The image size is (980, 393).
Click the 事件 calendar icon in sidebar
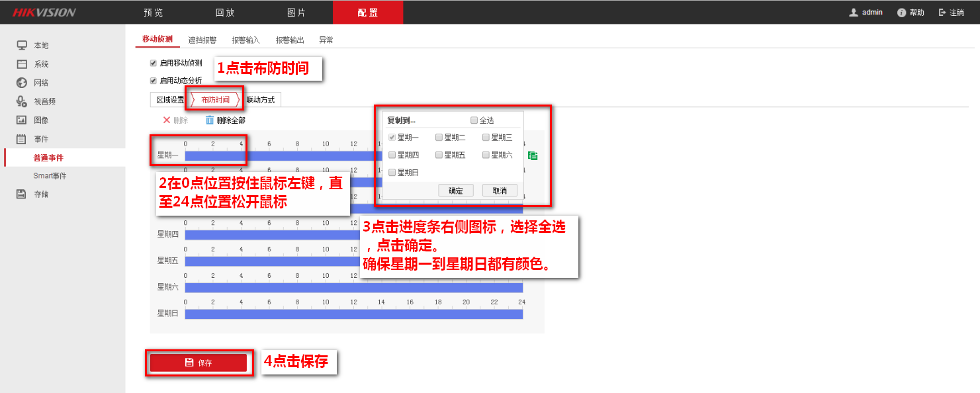click(x=22, y=139)
